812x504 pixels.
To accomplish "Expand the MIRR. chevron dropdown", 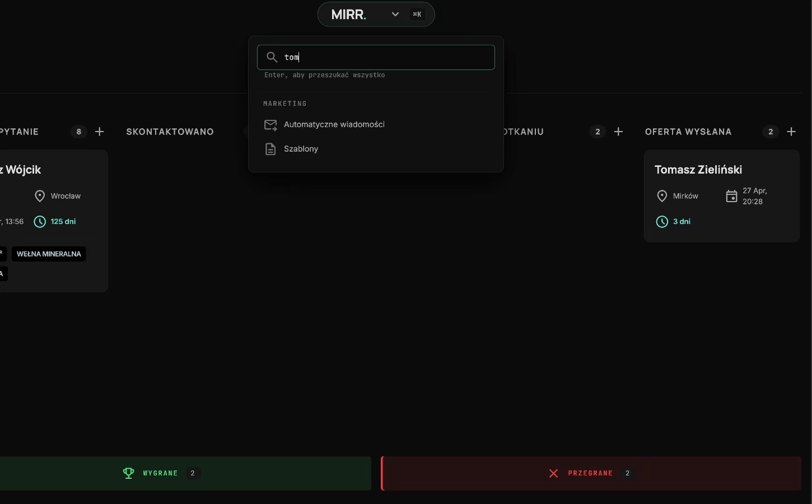I will tap(395, 15).
